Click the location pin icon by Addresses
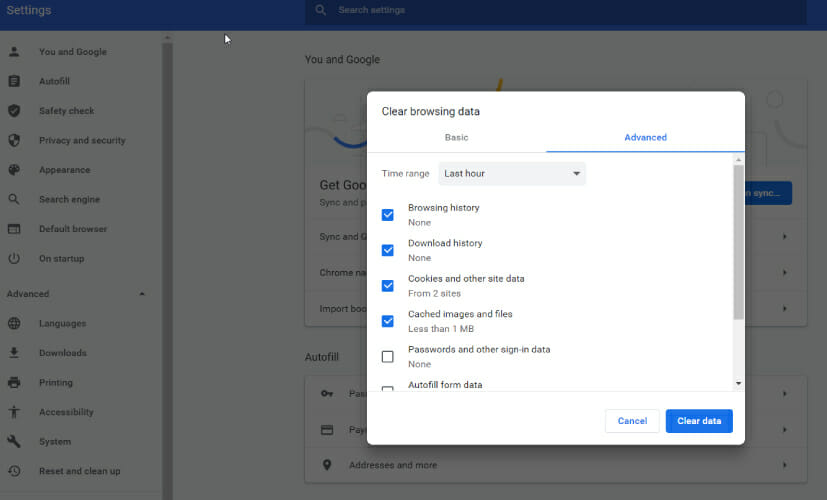Screen dimensions: 827x500 [327, 465]
